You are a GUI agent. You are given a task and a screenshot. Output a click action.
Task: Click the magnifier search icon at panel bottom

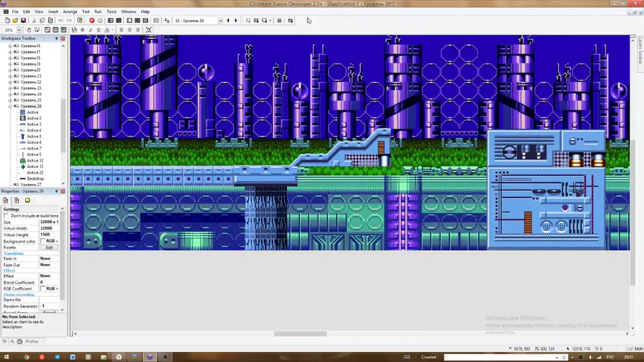[x=12, y=341]
